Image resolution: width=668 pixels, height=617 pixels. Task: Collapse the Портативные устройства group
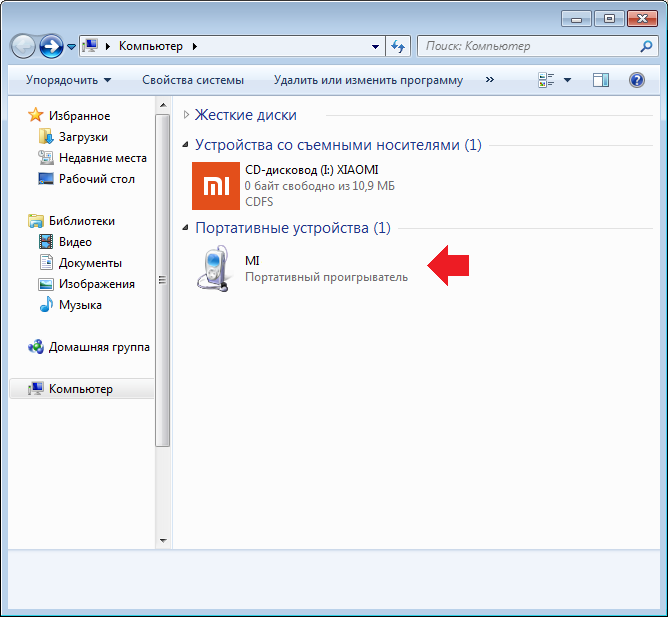point(186,228)
